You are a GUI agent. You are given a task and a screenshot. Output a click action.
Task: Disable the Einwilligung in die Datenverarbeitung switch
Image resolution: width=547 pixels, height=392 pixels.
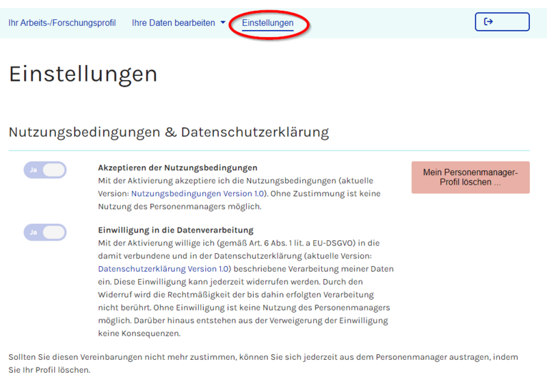coord(45,233)
